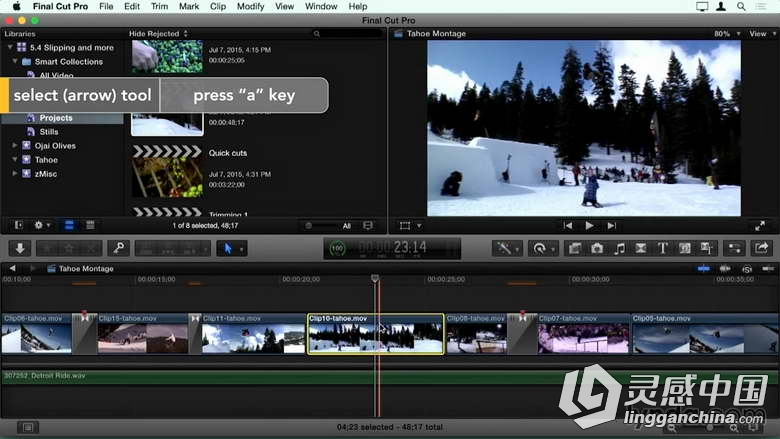780x439 pixels.
Task: Select the Stills smart collection
Action: tap(49, 132)
